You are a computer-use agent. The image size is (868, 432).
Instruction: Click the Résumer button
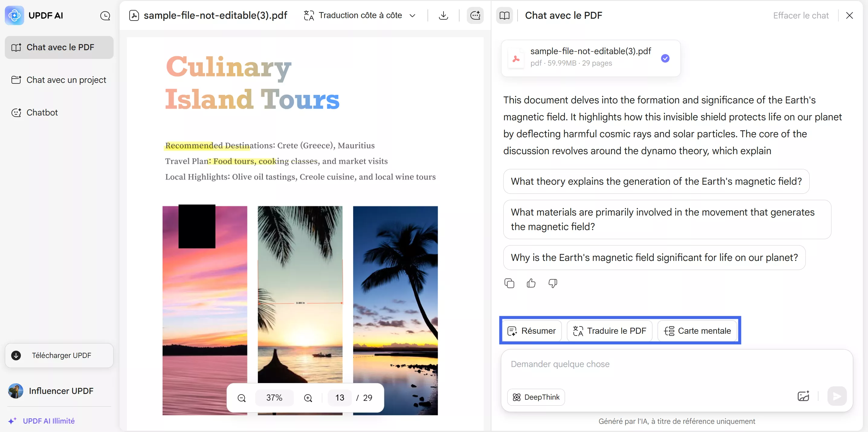[x=532, y=331]
